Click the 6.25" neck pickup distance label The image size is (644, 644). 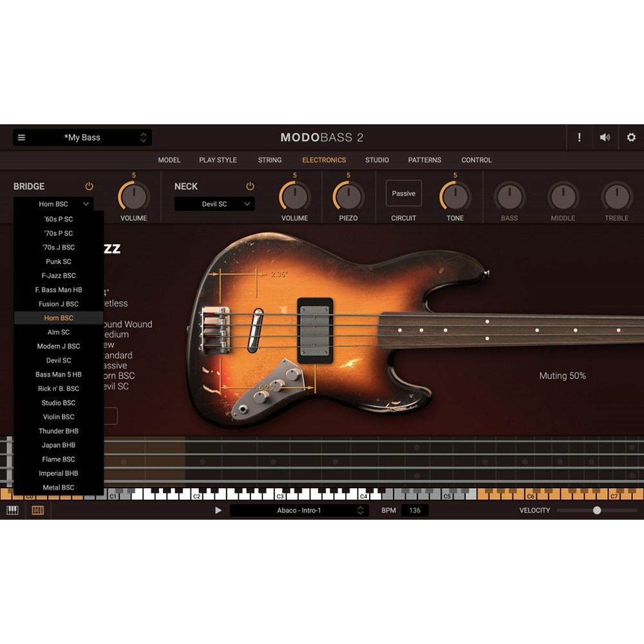click(x=266, y=387)
